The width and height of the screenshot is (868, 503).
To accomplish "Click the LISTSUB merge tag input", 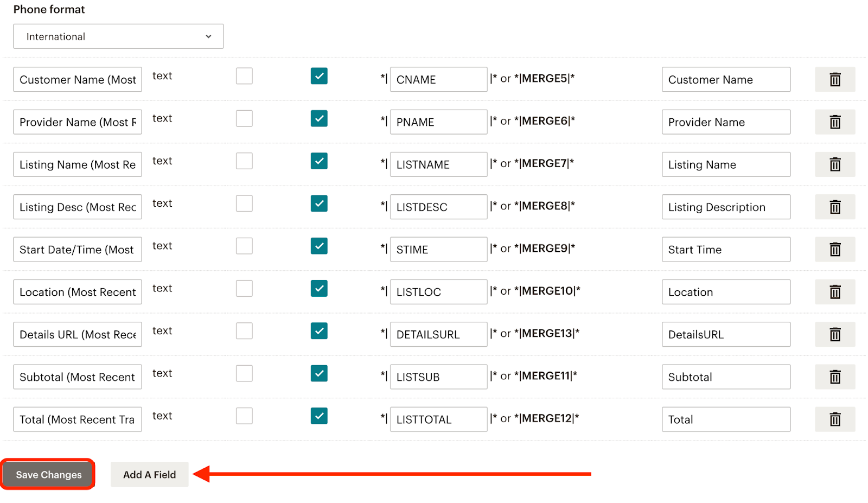I will 438,377.
